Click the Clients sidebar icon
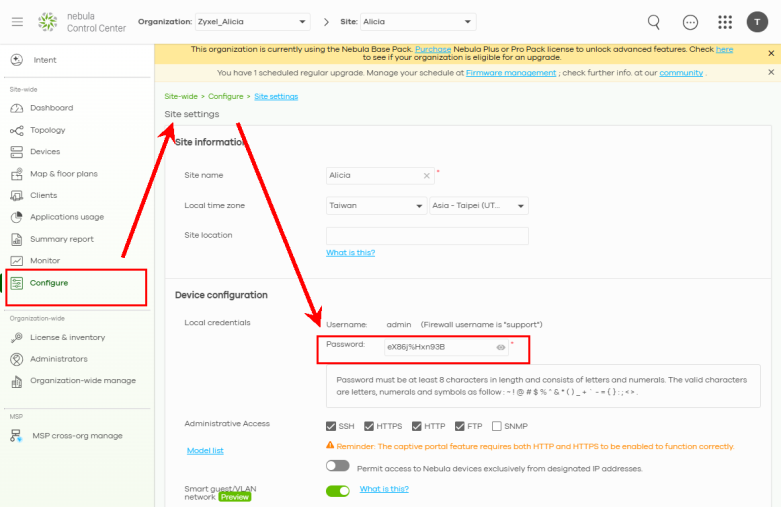This screenshot has height=507, width=781. (x=17, y=196)
